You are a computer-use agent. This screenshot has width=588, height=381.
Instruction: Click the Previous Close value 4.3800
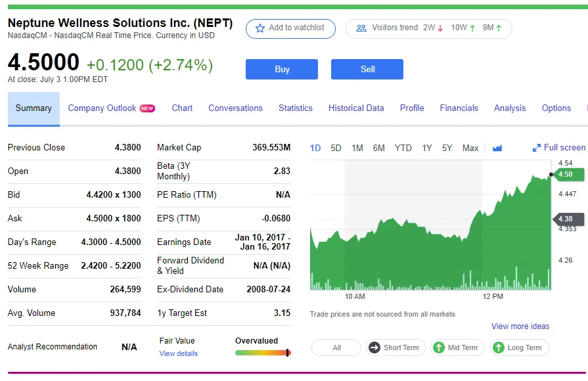coord(128,148)
